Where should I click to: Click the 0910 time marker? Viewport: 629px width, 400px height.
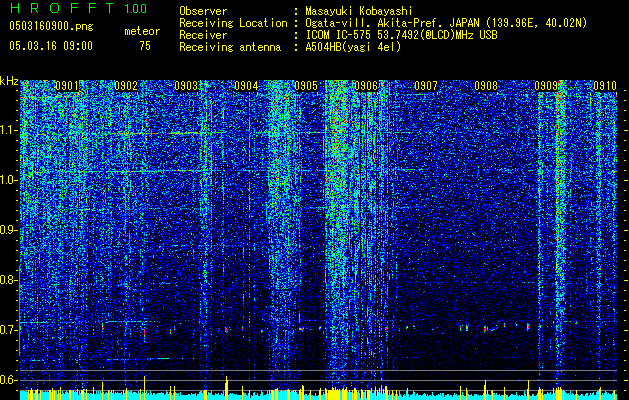(x=605, y=86)
